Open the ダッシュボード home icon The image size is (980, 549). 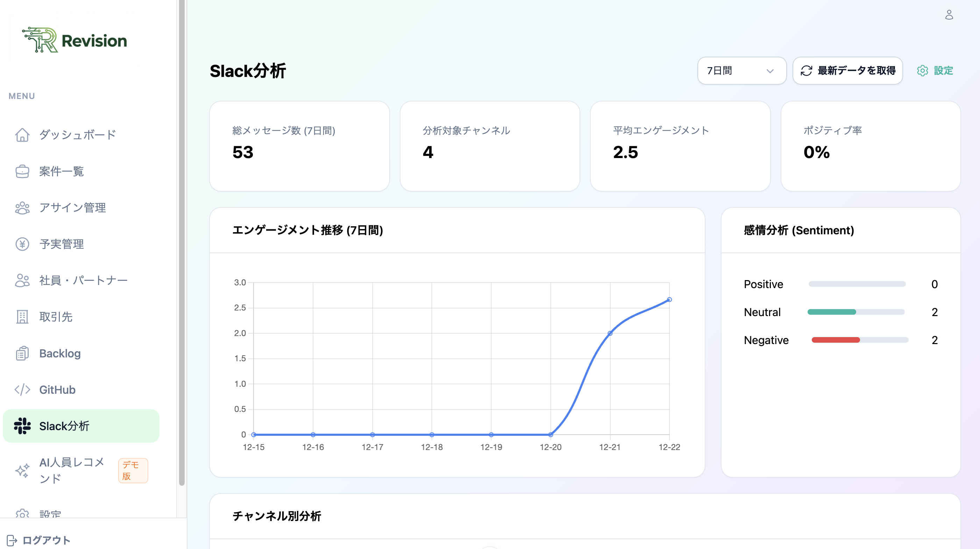click(x=22, y=135)
